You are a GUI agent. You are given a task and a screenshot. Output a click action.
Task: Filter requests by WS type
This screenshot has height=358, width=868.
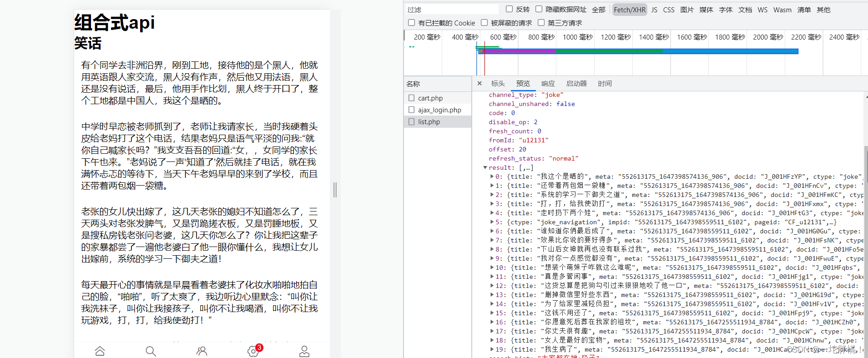762,10
